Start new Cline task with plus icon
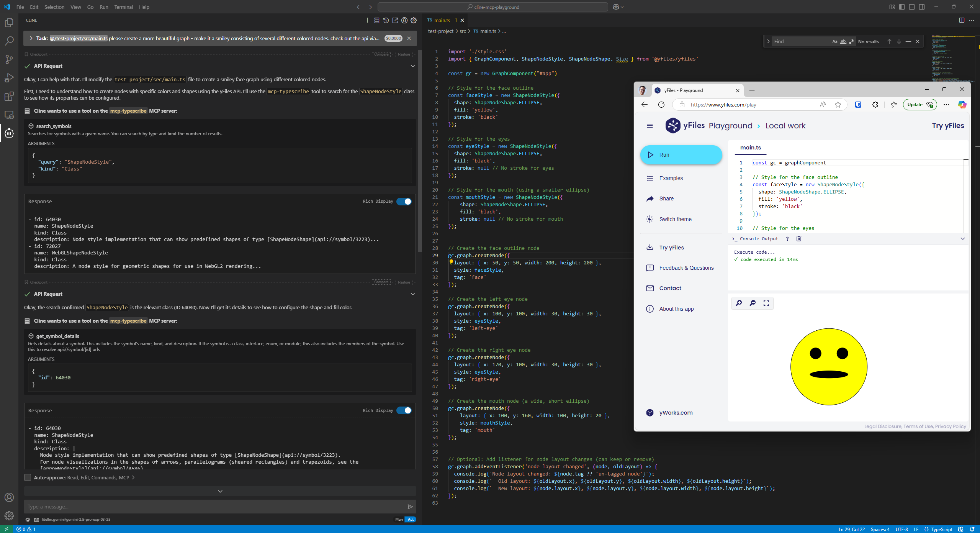The height and width of the screenshot is (533, 980). pyautogui.click(x=367, y=20)
